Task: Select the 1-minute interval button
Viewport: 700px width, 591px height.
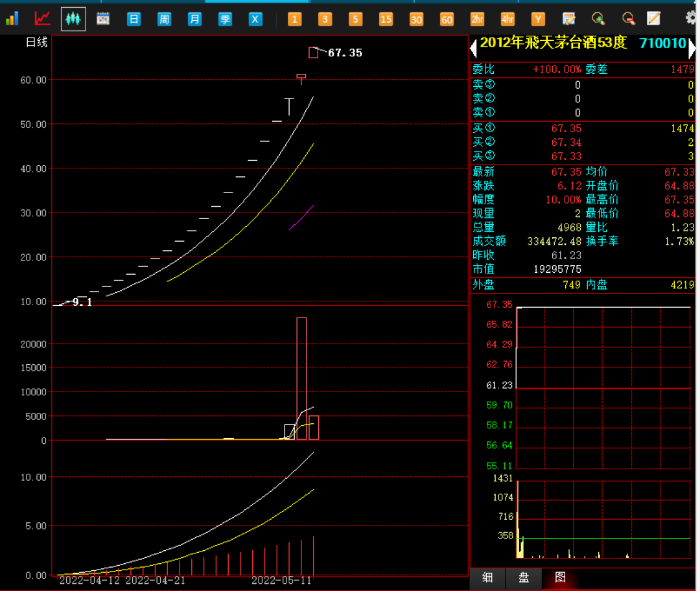Action: [x=294, y=19]
